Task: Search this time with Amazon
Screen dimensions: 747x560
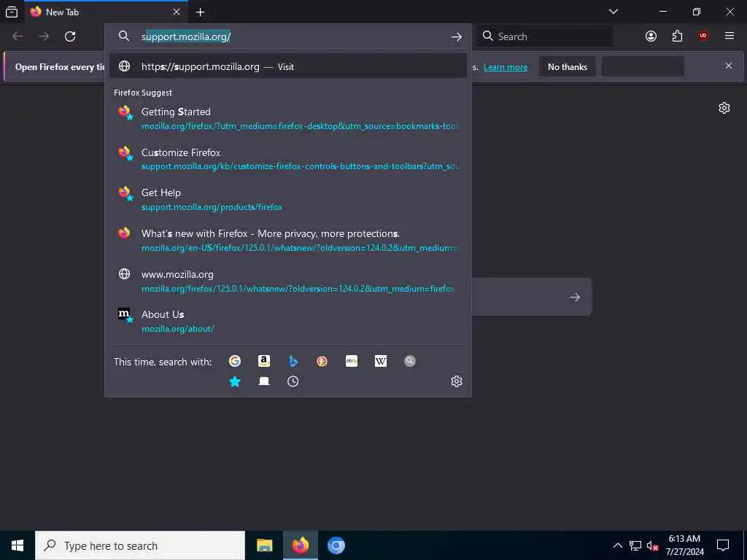Action: 264,361
